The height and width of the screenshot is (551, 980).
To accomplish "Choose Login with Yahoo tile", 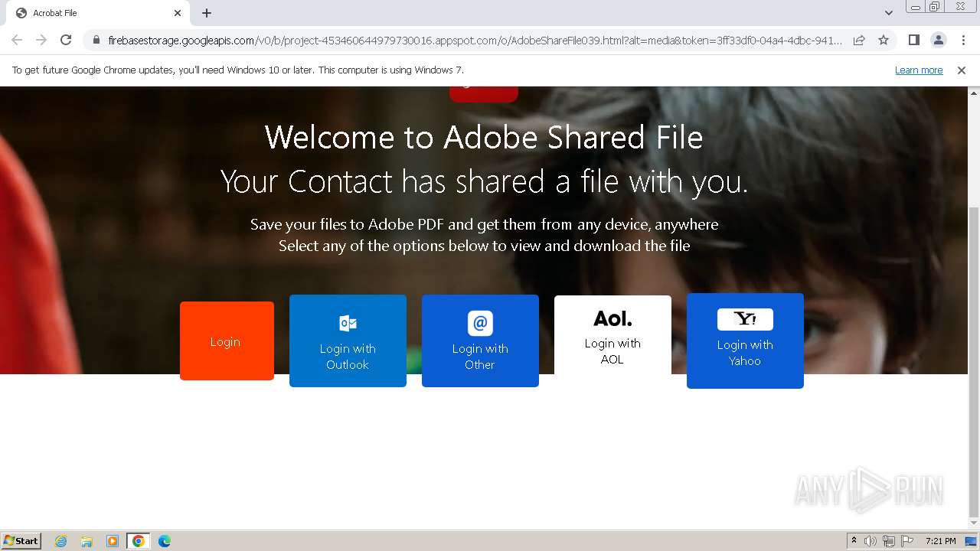I will click(x=745, y=341).
